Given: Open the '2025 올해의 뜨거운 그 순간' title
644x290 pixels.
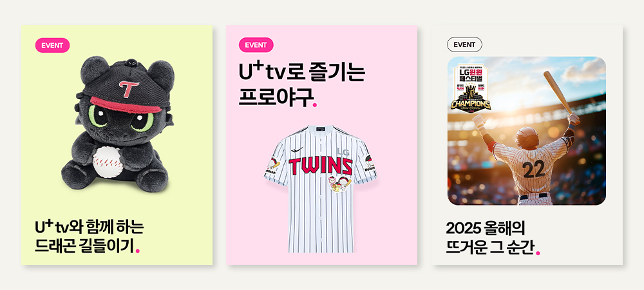Looking at the screenshot, I should pyautogui.click(x=493, y=237).
